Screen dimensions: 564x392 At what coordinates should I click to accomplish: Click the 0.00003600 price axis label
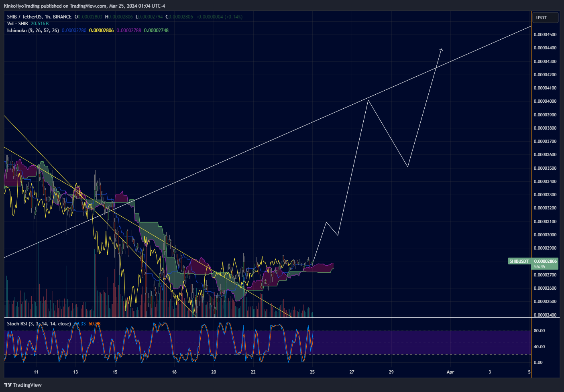coord(545,154)
